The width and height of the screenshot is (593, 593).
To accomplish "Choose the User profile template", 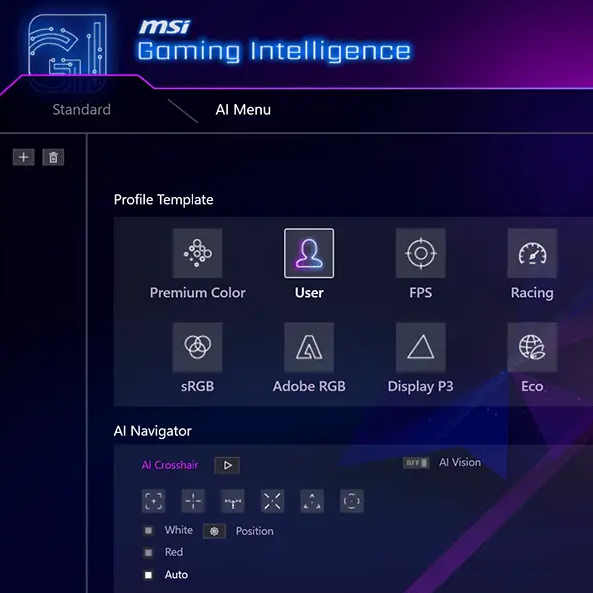I will click(309, 253).
